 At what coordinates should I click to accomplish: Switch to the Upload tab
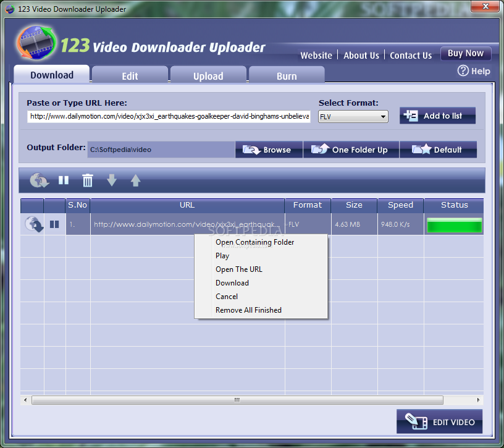208,76
